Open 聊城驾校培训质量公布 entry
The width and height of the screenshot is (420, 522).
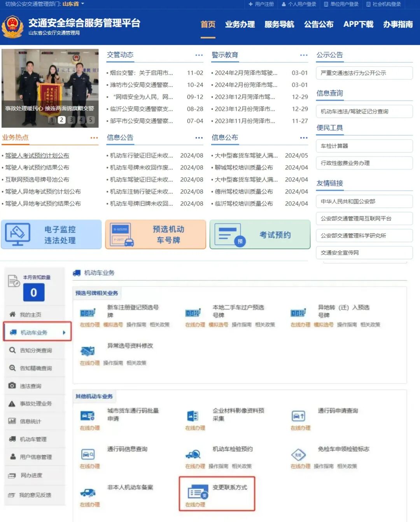244,168
